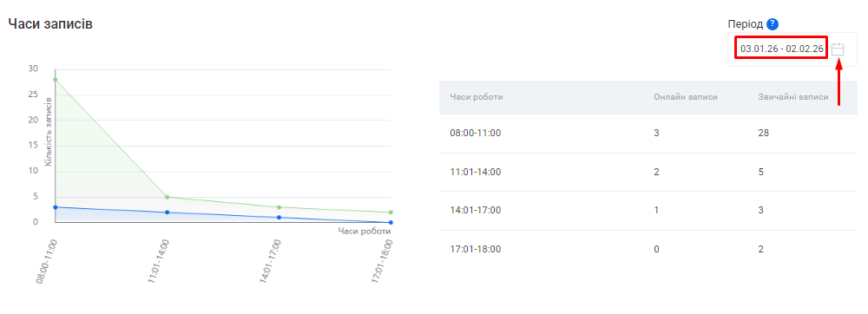Screen dimensions: 868x314
Task: Click the Часи роботи column header
Action: click(x=476, y=97)
